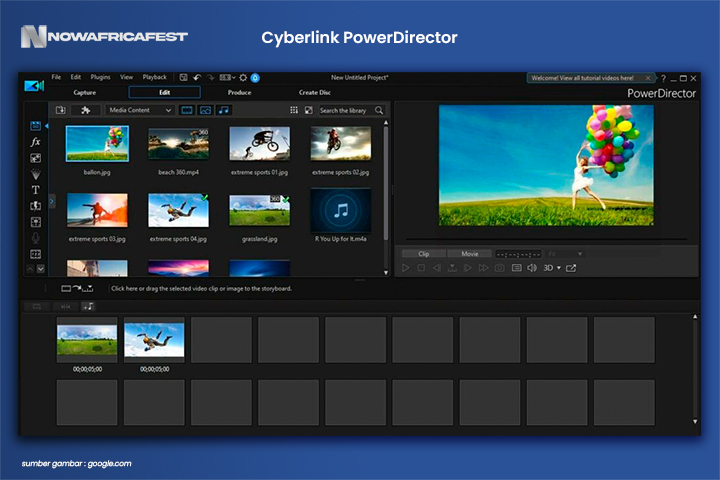Open the Effect Room fx icon
Image resolution: width=720 pixels, height=480 pixels.
point(35,142)
